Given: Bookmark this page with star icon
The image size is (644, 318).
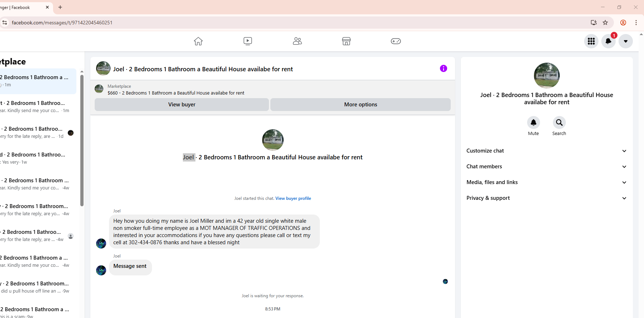Looking at the screenshot, I should [x=605, y=23].
